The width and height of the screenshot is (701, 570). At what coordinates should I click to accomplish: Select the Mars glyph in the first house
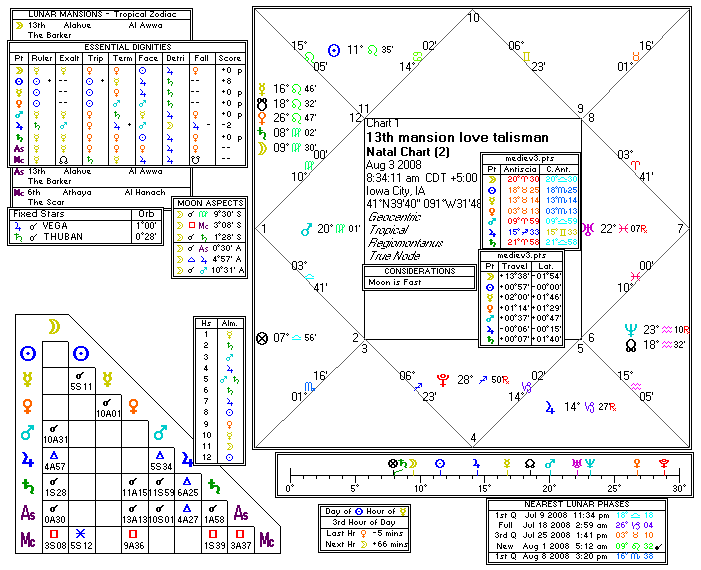tap(306, 229)
